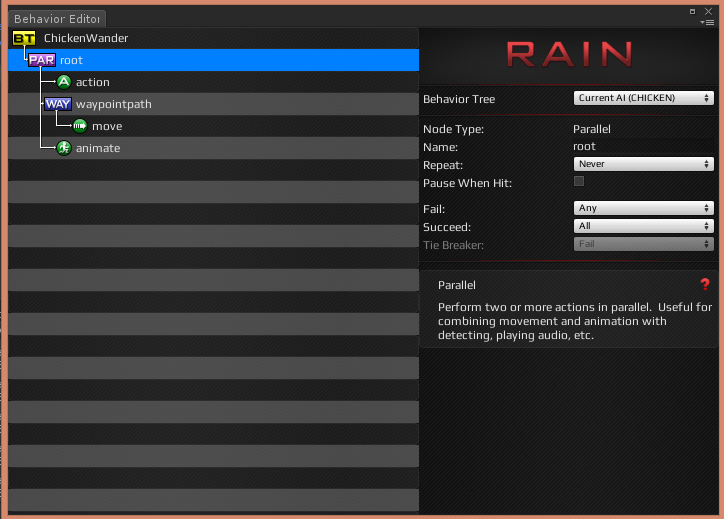Click the disabled Tie Breaker dropdown
Image resolution: width=724 pixels, height=519 pixels.
tap(643, 244)
